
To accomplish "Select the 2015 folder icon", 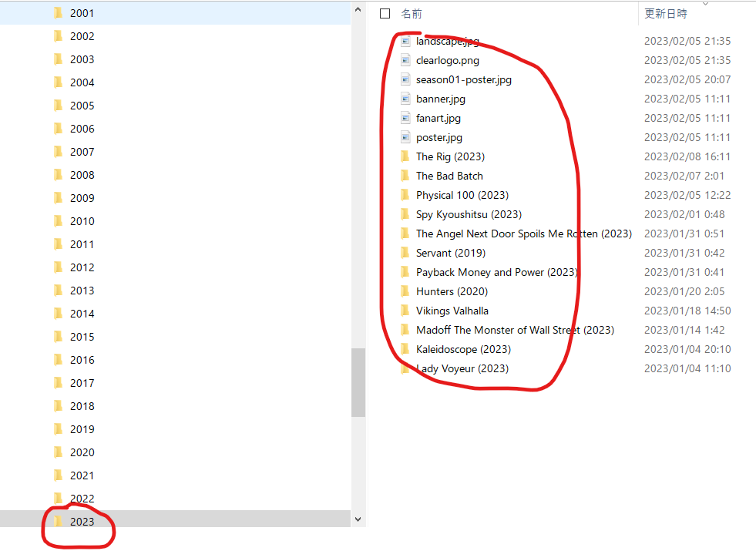I will 59,337.
